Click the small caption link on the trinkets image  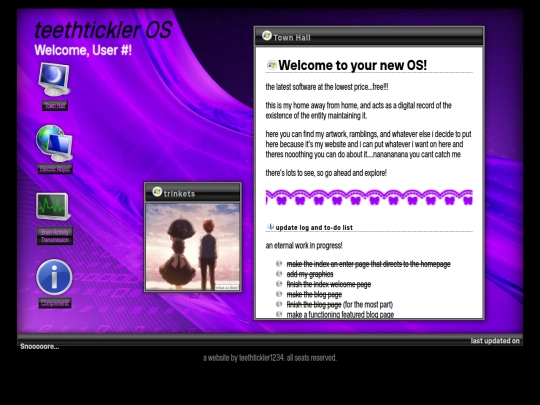[227, 287]
